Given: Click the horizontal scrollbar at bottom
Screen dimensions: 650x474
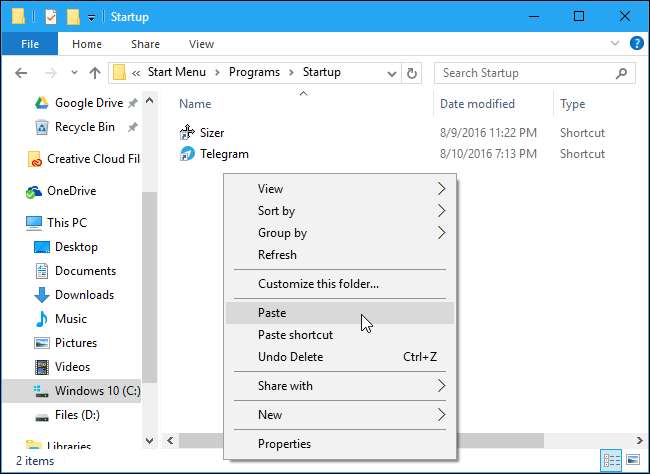Looking at the screenshot, I should (x=200, y=440).
